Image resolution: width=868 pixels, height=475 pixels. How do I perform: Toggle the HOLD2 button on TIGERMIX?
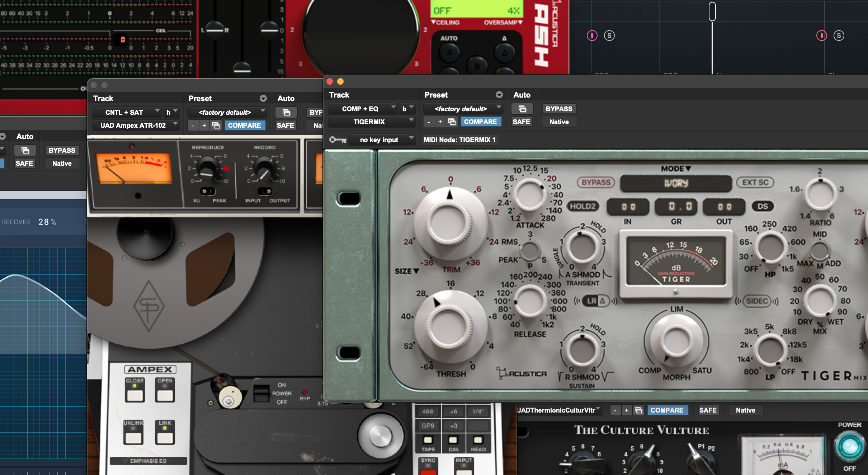(582, 206)
